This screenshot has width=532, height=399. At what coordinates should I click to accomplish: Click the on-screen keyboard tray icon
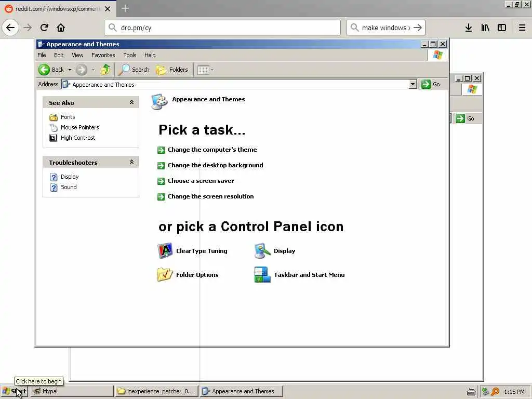(471, 392)
